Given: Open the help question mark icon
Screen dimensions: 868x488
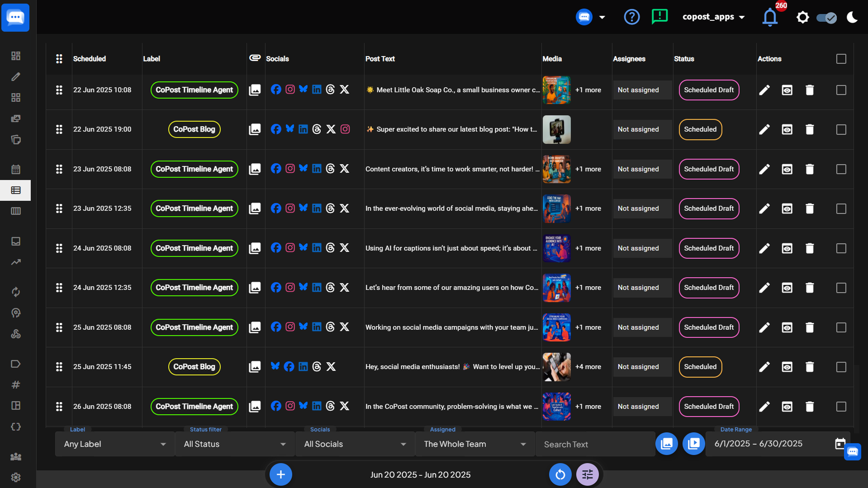Looking at the screenshot, I should [x=631, y=17].
